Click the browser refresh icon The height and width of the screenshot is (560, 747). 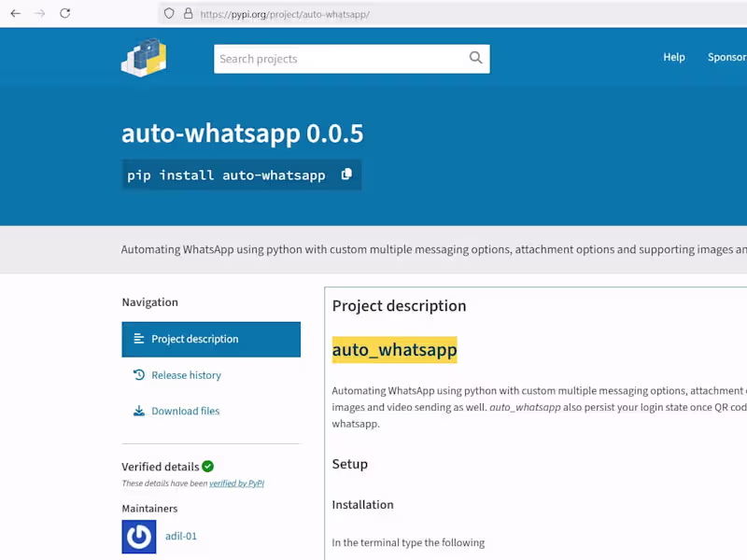point(63,13)
